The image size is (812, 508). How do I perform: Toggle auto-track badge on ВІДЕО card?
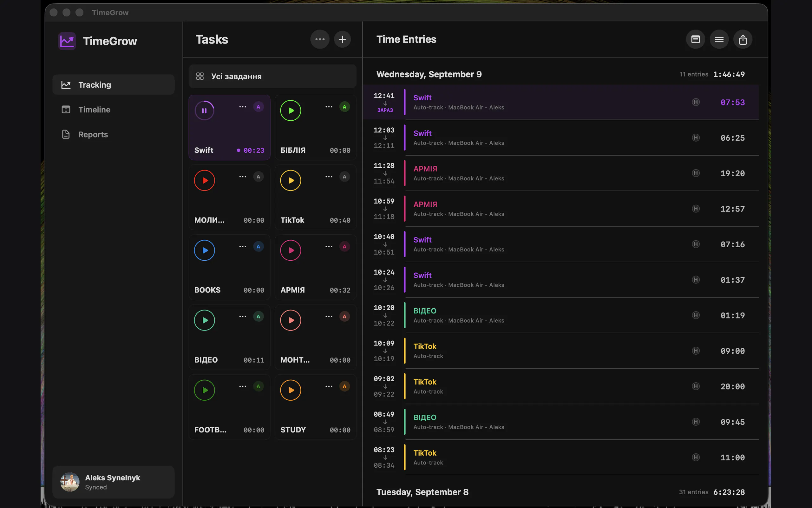[x=259, y=317]
